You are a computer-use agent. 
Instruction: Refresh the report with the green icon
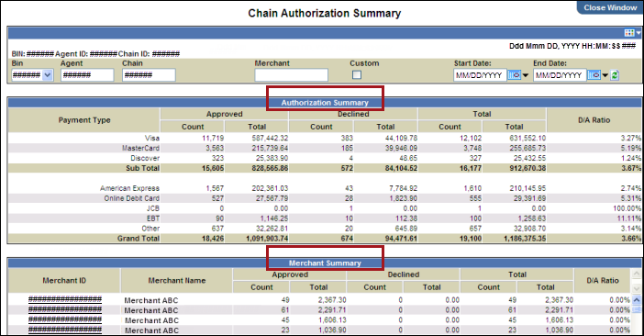(615, 75)
